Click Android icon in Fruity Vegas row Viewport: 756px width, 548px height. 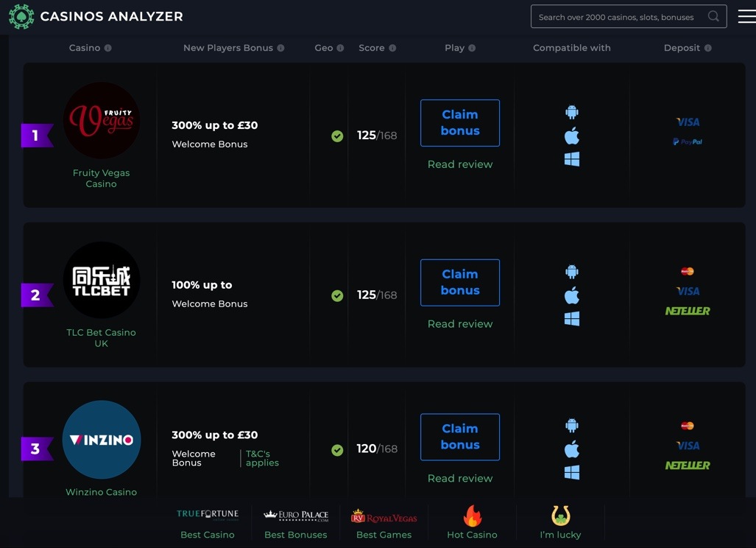[x=572, y=113]
